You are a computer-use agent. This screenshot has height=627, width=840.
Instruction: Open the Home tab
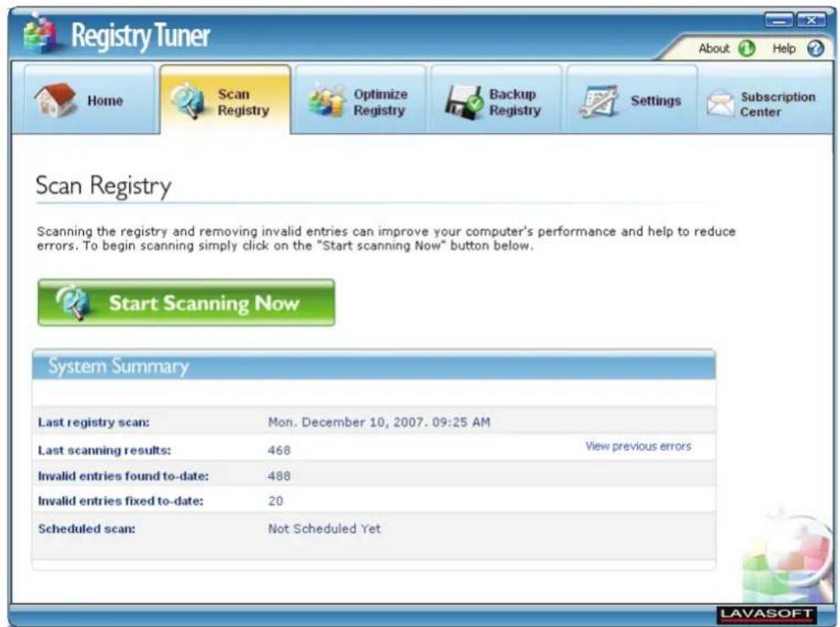[90, 99]
